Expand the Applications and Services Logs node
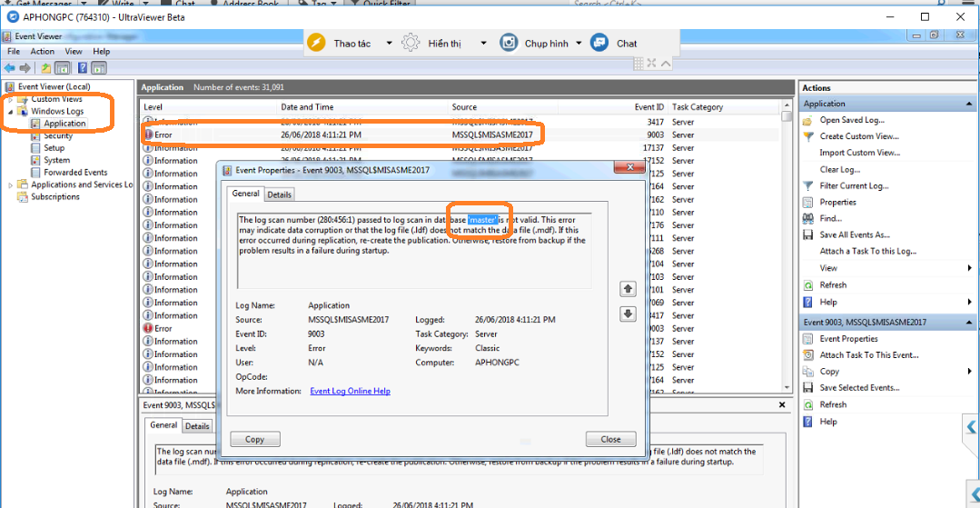 pyautogui.click(x=11, y=185)
